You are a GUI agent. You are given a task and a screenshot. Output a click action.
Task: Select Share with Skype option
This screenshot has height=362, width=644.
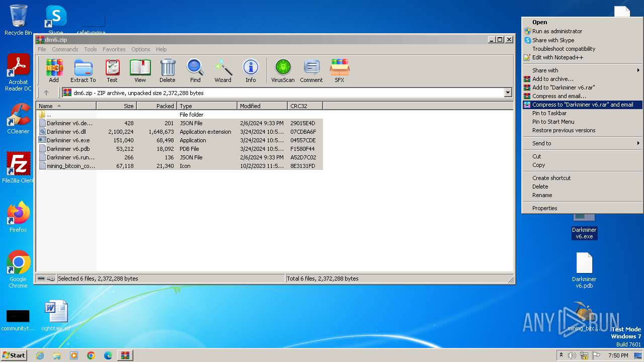(582, 40)
